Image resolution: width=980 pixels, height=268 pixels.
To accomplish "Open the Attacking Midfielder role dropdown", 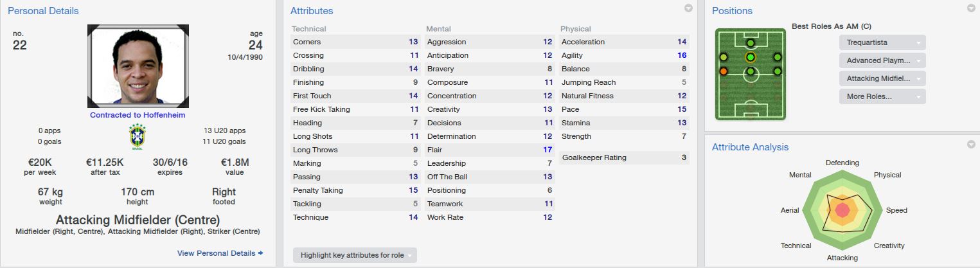I will 882,78.
